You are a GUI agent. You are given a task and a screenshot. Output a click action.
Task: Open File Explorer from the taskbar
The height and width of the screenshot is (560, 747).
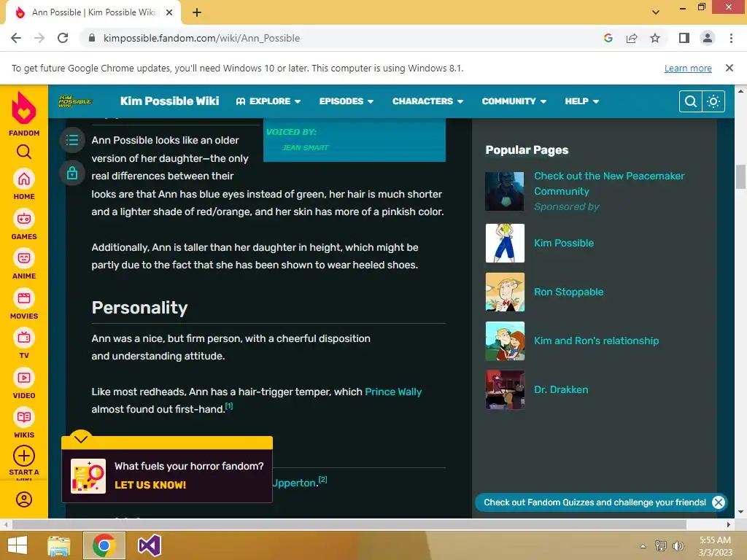[x=60, y=545]
